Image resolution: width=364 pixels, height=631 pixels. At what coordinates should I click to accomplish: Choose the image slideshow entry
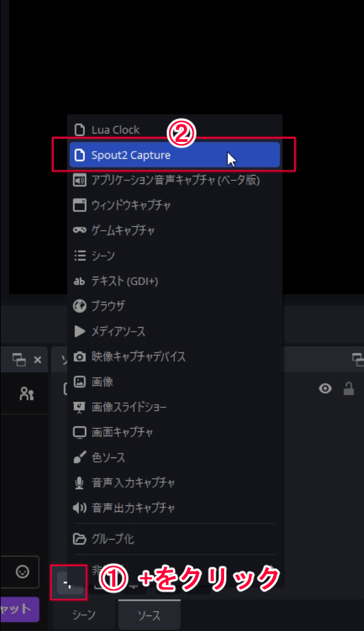175,407
